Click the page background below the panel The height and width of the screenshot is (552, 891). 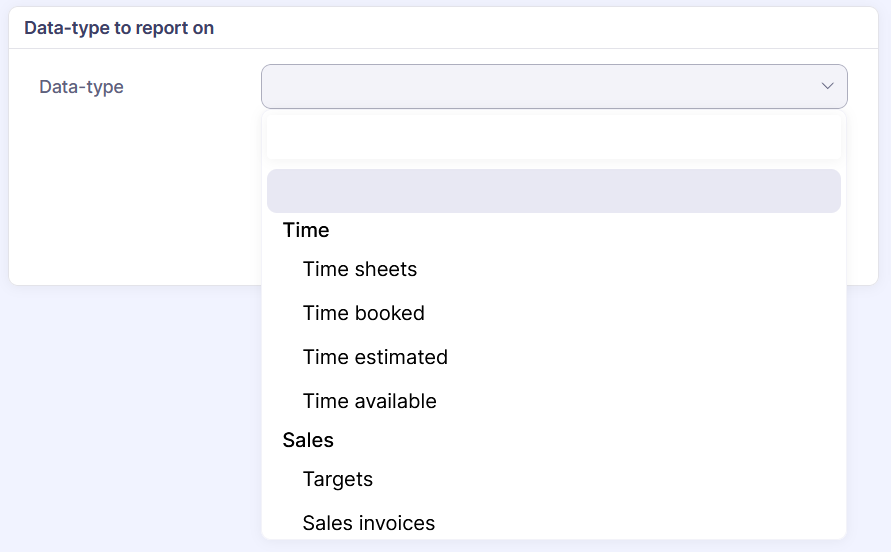(x=130, y=420)
